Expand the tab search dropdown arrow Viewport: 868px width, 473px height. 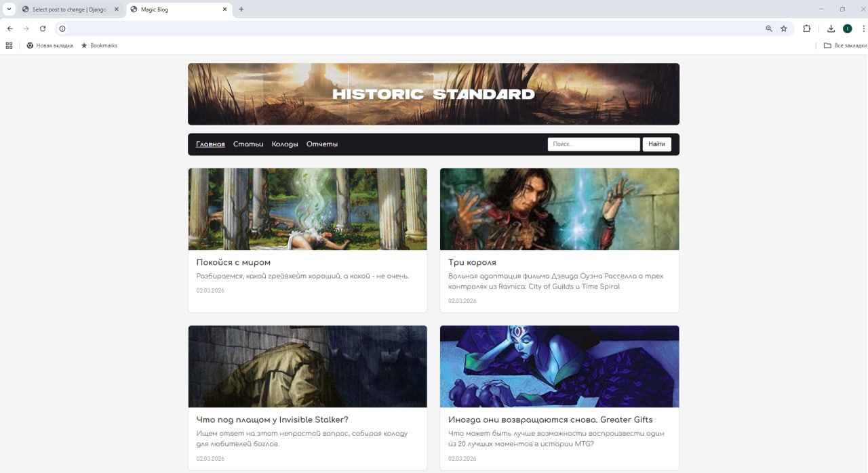(9, 9)
